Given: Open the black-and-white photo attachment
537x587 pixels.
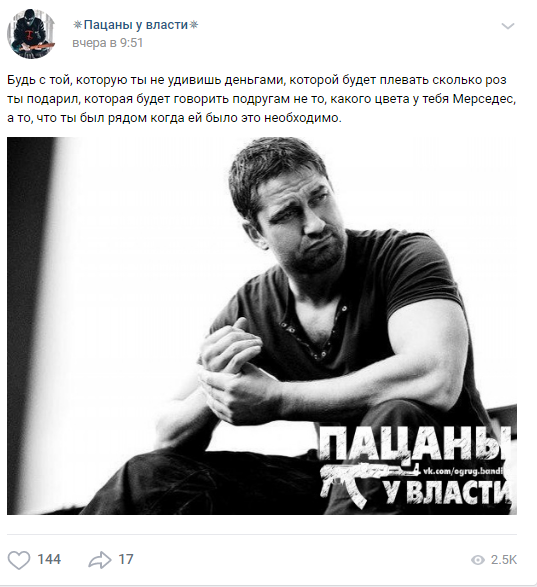Looking at the screenshot, I should tap(262, 326).
